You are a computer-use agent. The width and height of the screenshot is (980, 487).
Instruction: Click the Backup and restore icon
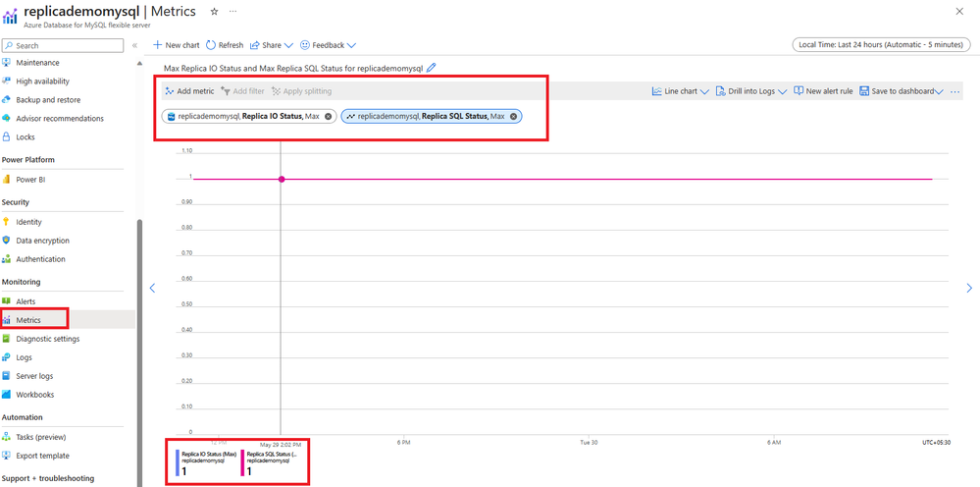(6, 99)
